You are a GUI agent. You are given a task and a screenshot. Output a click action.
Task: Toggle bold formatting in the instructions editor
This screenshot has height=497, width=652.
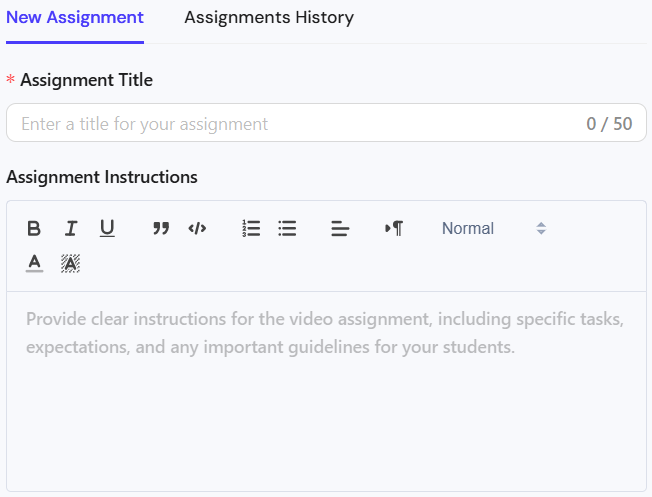click(x=34, y=228)
